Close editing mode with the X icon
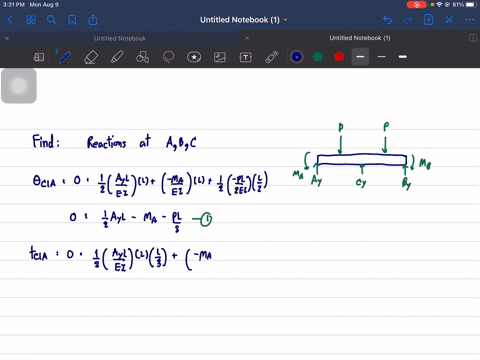The height and width of the screenshot is (360, 480). (x=449, y=20)
